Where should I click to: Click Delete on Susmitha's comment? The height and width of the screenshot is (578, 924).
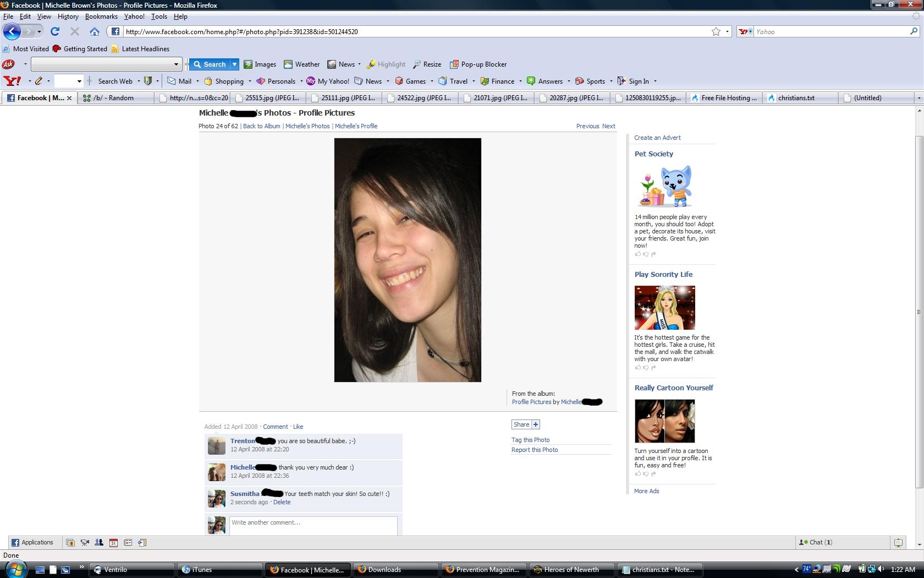click(x=282, y=502)
